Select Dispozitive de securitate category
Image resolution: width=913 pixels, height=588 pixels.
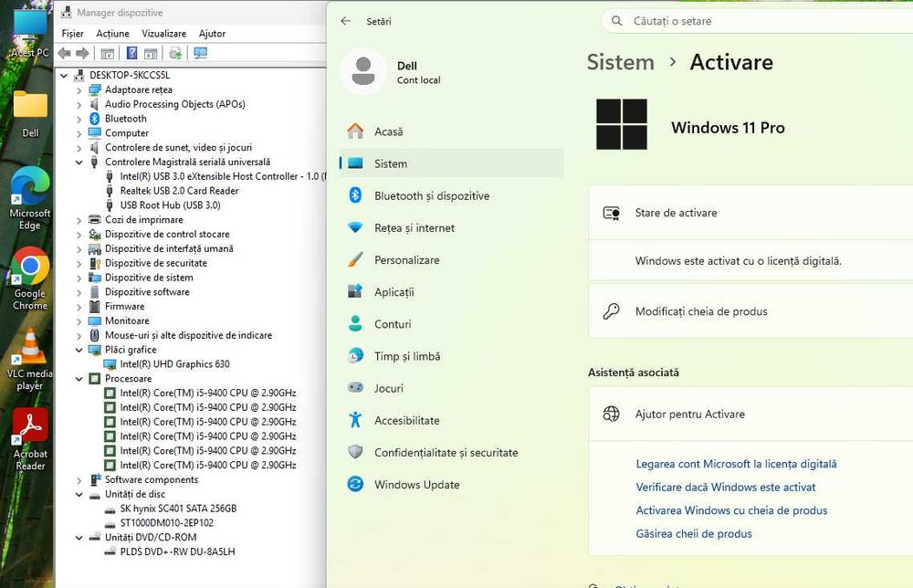156,263
